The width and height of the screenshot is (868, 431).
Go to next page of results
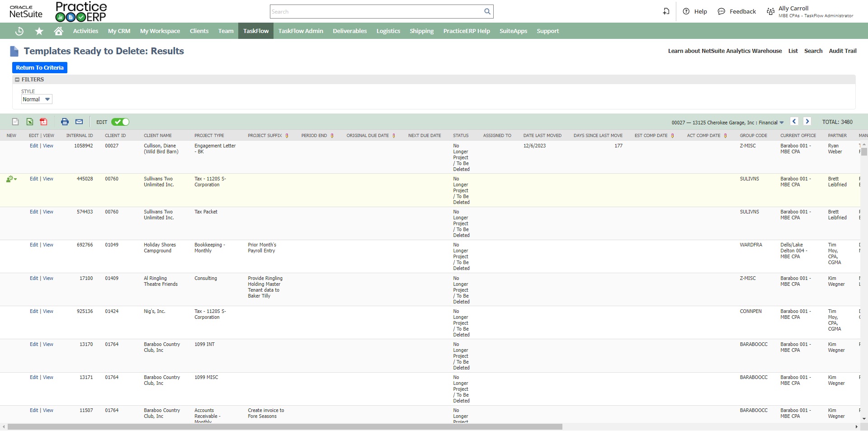pos(807,121)
